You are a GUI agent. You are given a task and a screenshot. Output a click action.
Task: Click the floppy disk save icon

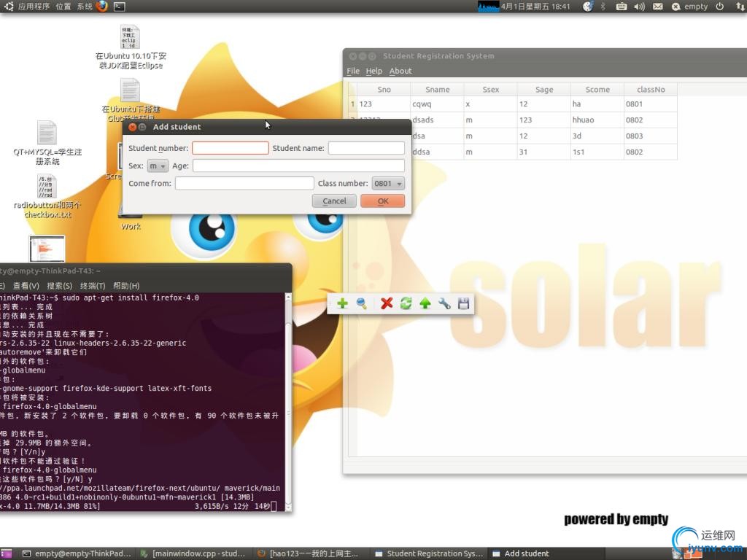coord(463,303)
